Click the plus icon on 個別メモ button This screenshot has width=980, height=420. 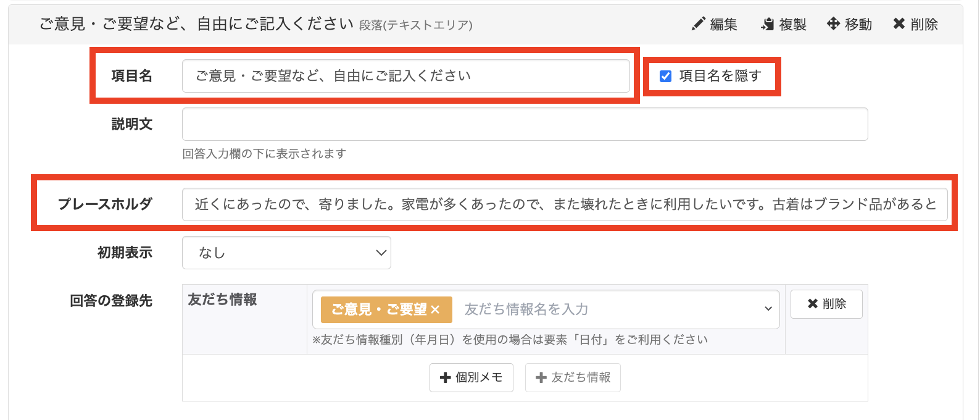pyautogui.click(x=446, y=377)
